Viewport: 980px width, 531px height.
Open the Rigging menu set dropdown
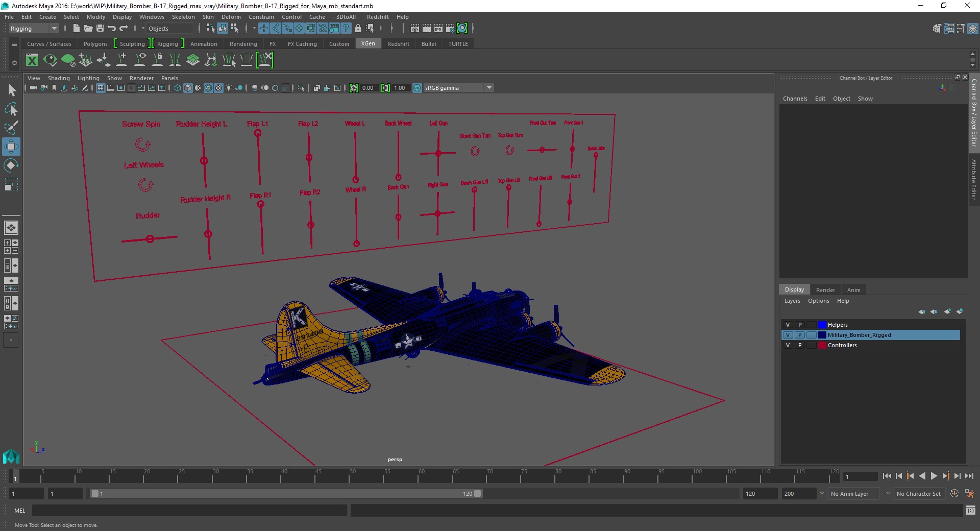tap(34, 29)
